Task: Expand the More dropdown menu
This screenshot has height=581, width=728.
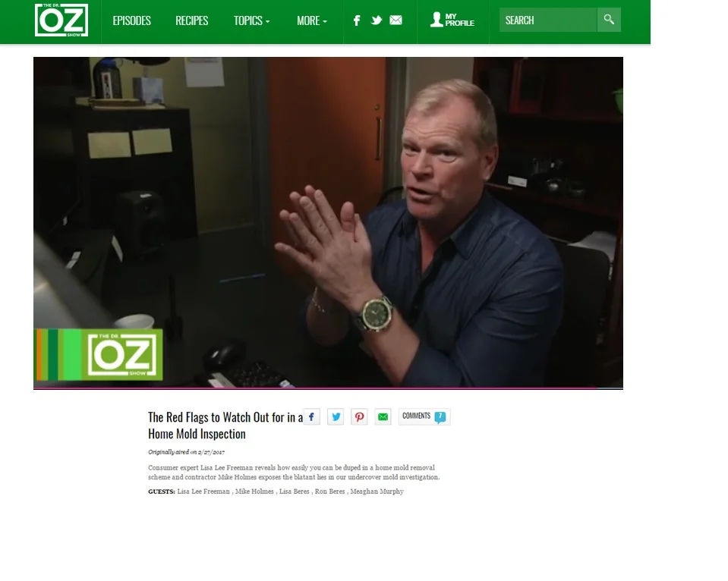Action: tap(312, 20)
